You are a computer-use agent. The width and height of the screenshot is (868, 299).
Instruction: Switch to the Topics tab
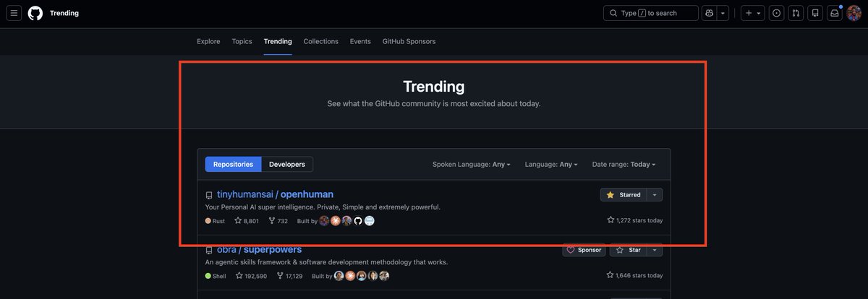coord(242,41)
